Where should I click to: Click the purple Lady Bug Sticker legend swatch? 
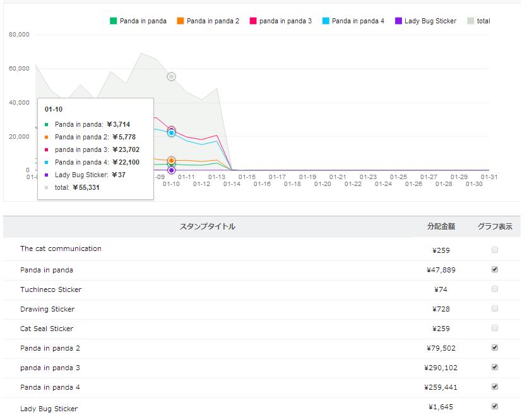[398, 21]
